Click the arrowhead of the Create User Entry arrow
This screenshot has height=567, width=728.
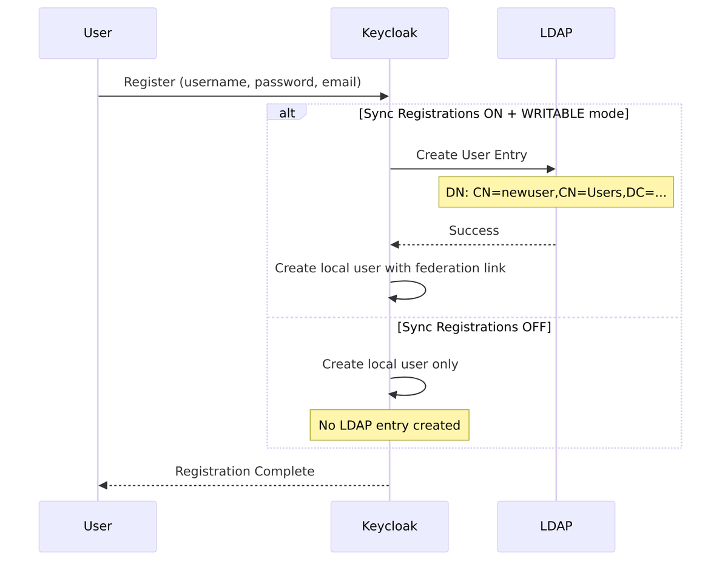click(551, 169)
